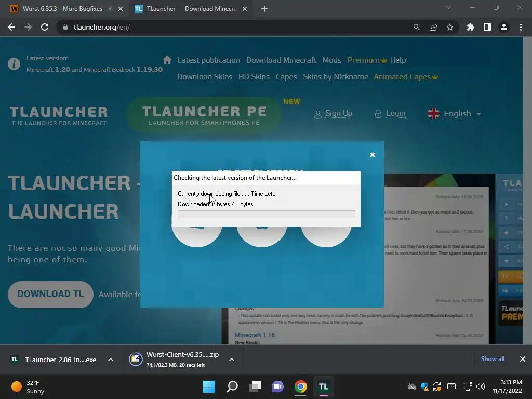The height and width of the screenshot is (399, 532).
Task: Open the weather widget showing 32°F
Action: (x=28, y=387)
